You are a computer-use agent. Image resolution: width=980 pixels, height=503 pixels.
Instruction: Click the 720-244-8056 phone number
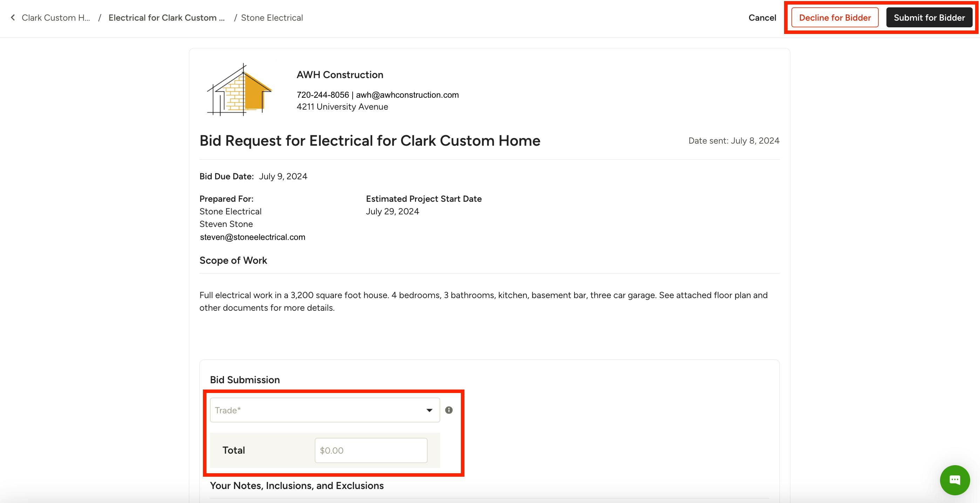click(x=322, y=95)
